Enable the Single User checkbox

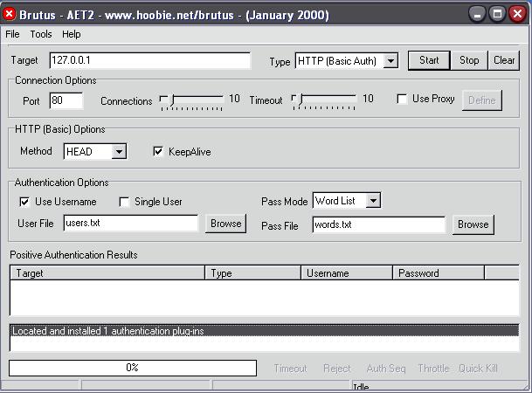(x=124, y=202)
